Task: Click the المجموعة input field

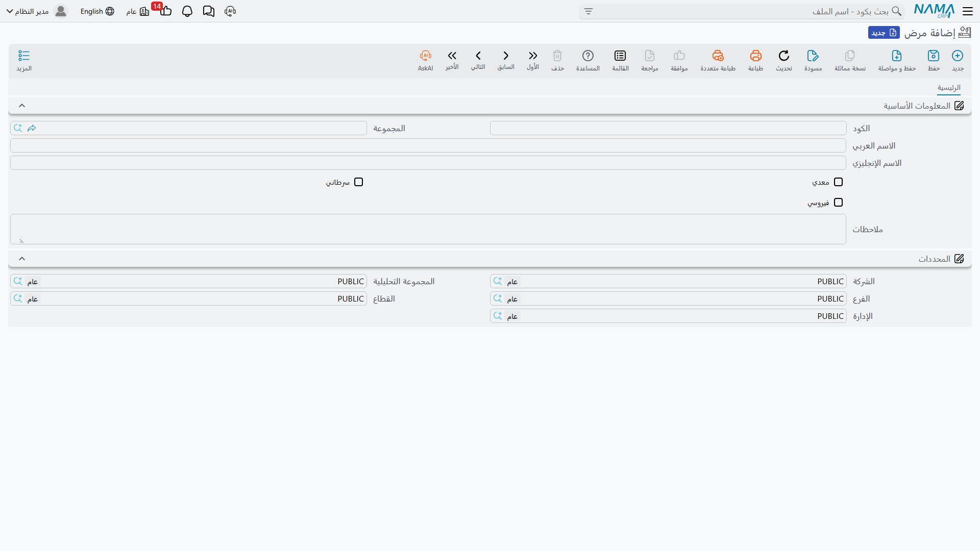Action: [188, 128]
